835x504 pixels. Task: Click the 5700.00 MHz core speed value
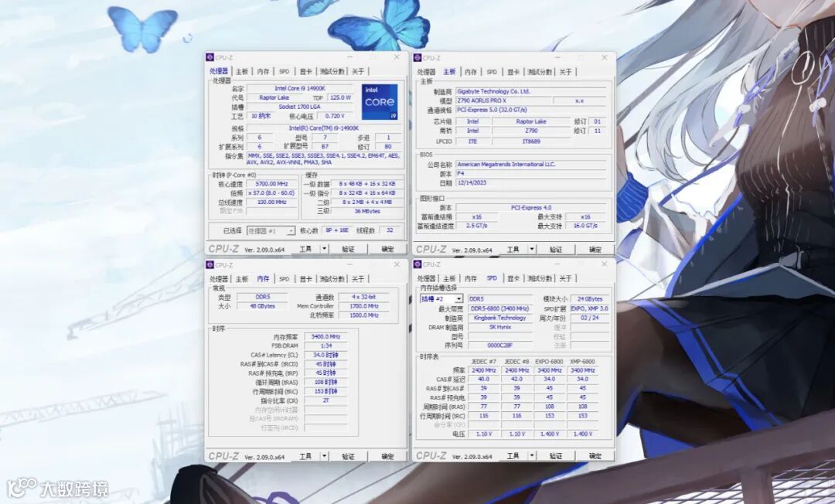click(271, 184)
